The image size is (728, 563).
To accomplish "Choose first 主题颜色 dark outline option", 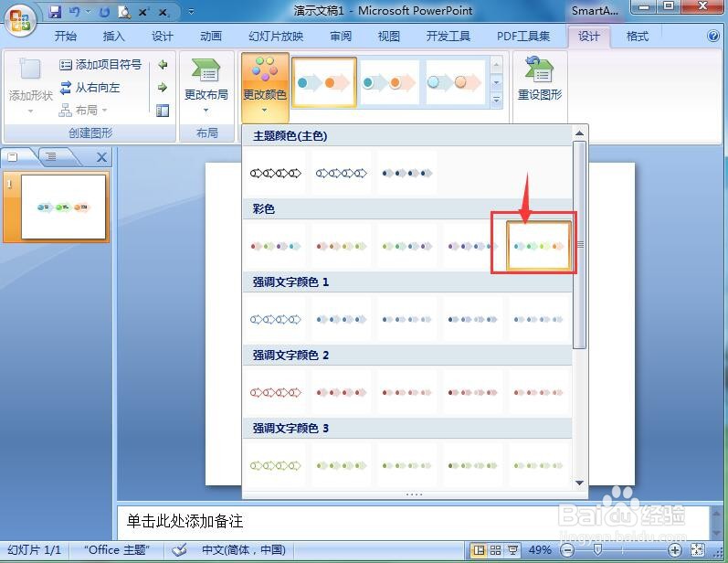I will pos(275,174).
